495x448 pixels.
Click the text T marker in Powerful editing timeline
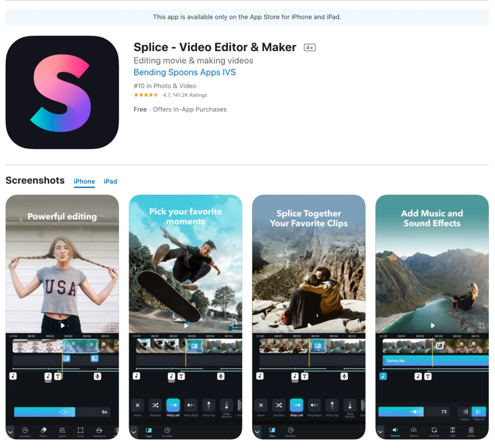[58, 376]
